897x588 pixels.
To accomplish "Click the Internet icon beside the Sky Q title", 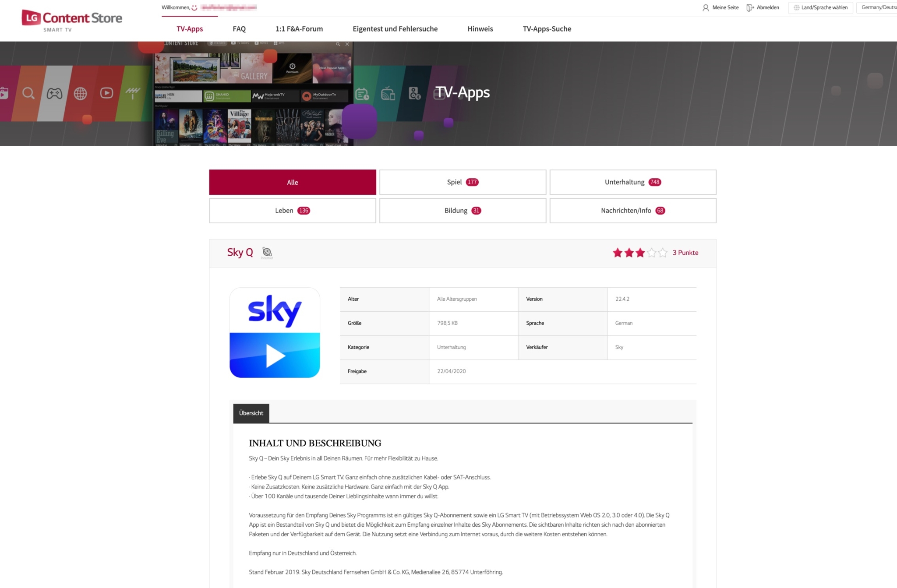I will coord(267,251).
